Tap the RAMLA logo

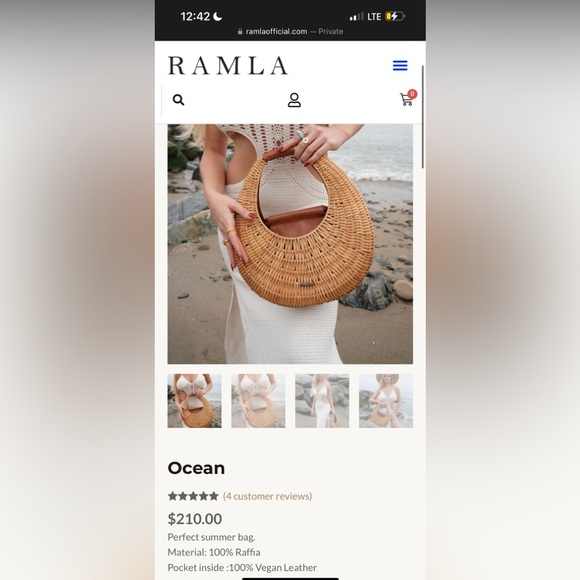pyautogui.click(x=228, y=65)
